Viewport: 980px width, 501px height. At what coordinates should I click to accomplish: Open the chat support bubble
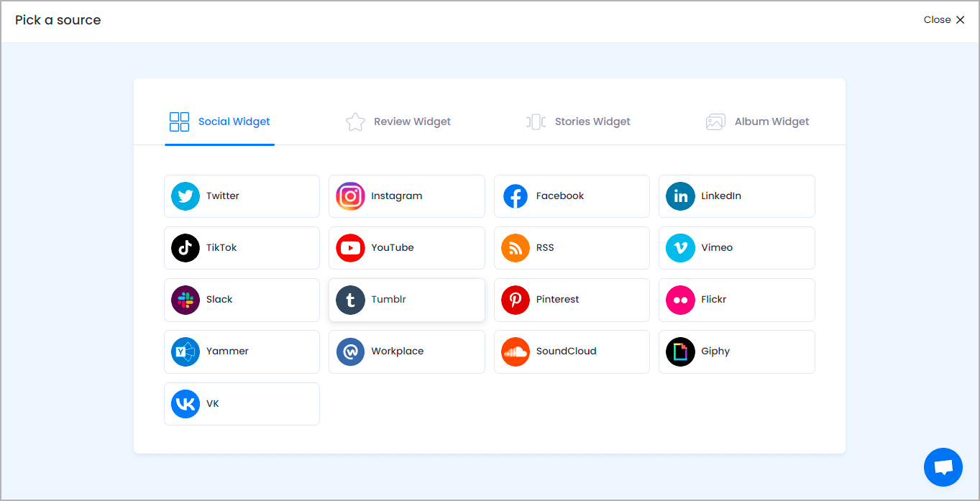[x=943, y=467]
